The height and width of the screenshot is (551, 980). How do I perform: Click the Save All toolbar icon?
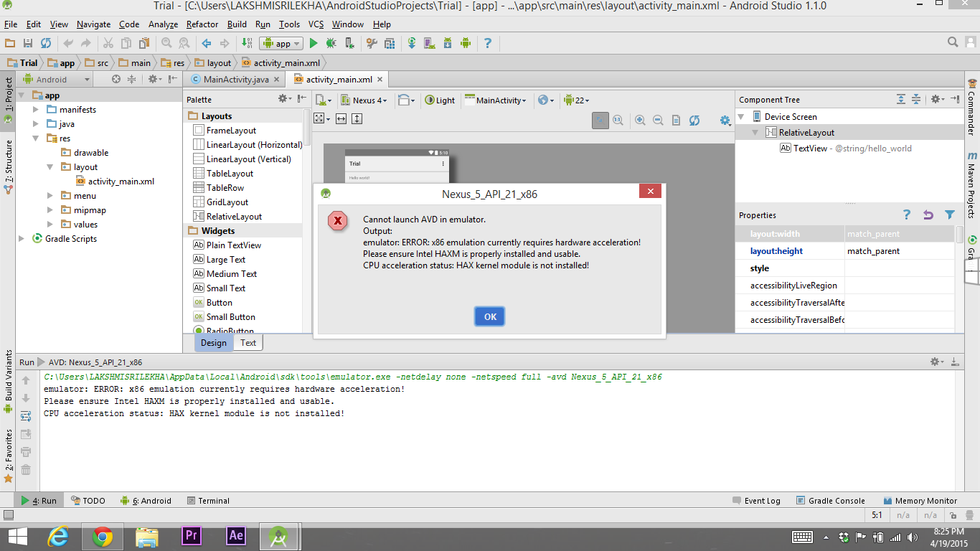coord(28,43)
